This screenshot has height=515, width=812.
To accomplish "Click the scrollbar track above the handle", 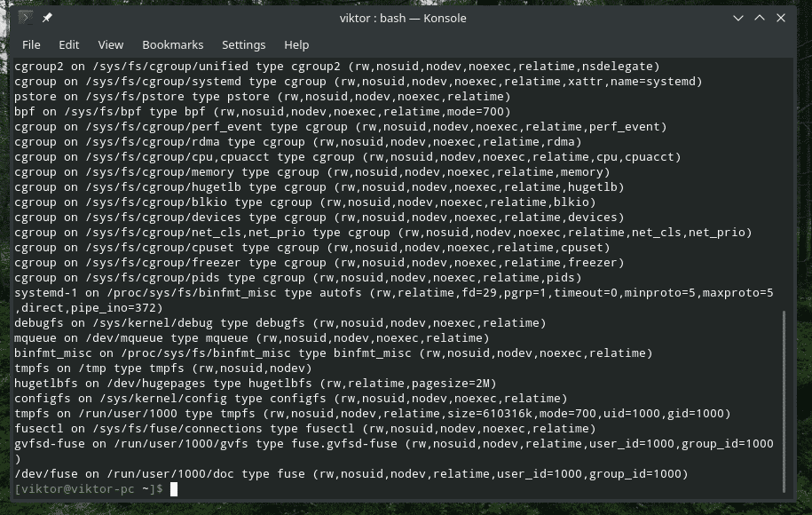I will click(784, 178).
